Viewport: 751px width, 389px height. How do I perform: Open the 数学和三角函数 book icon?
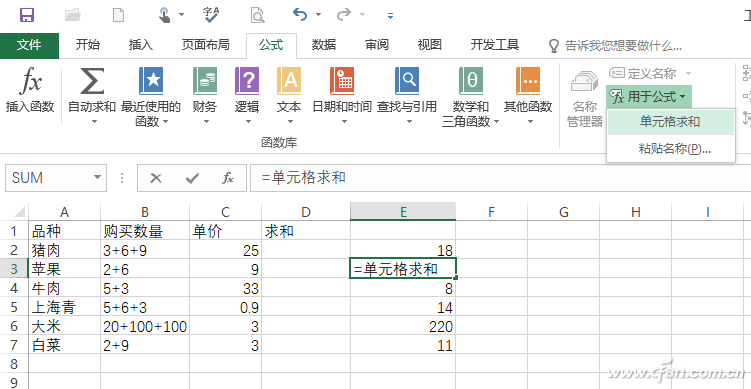pyautogui.click(x=471, y=81)
